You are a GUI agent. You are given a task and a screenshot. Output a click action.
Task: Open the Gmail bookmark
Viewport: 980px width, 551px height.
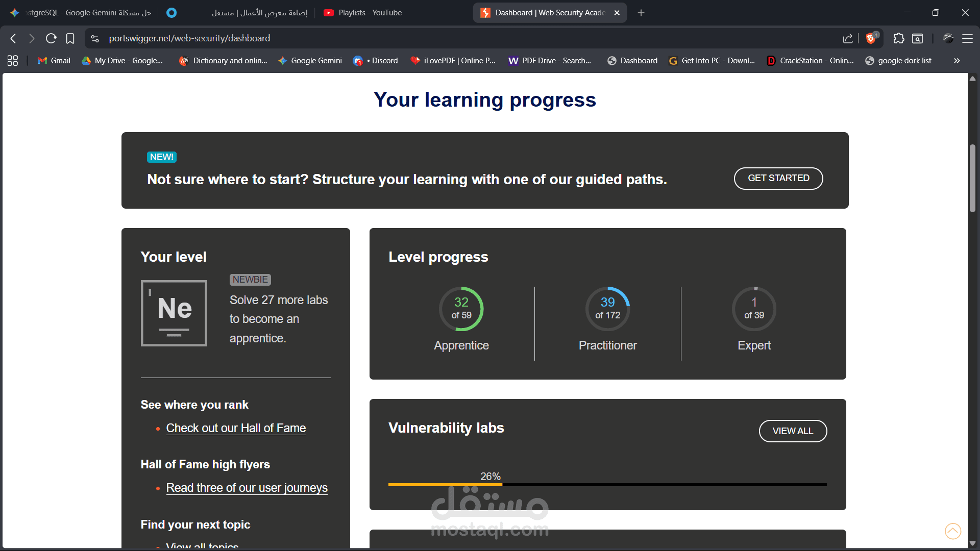coord(53,60)
